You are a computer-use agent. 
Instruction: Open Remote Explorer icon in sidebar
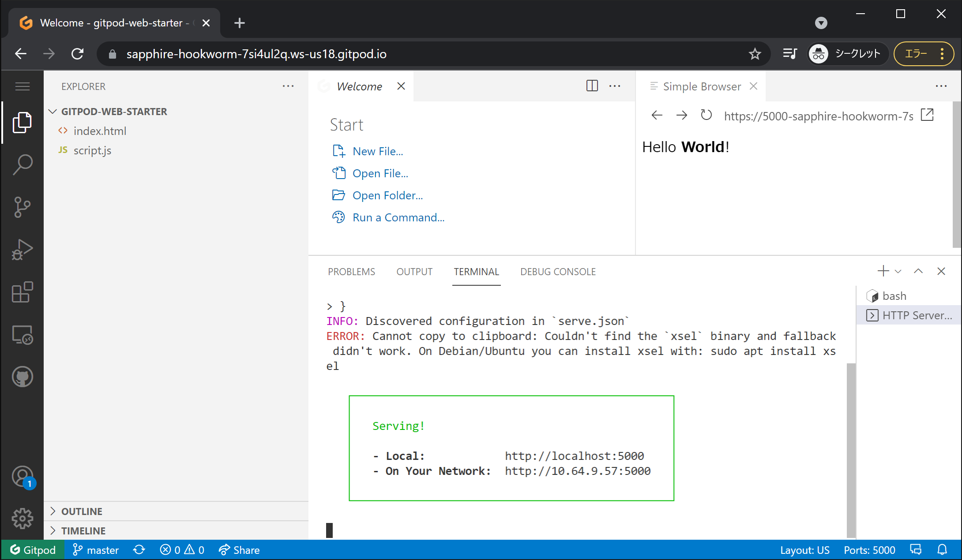22,335
